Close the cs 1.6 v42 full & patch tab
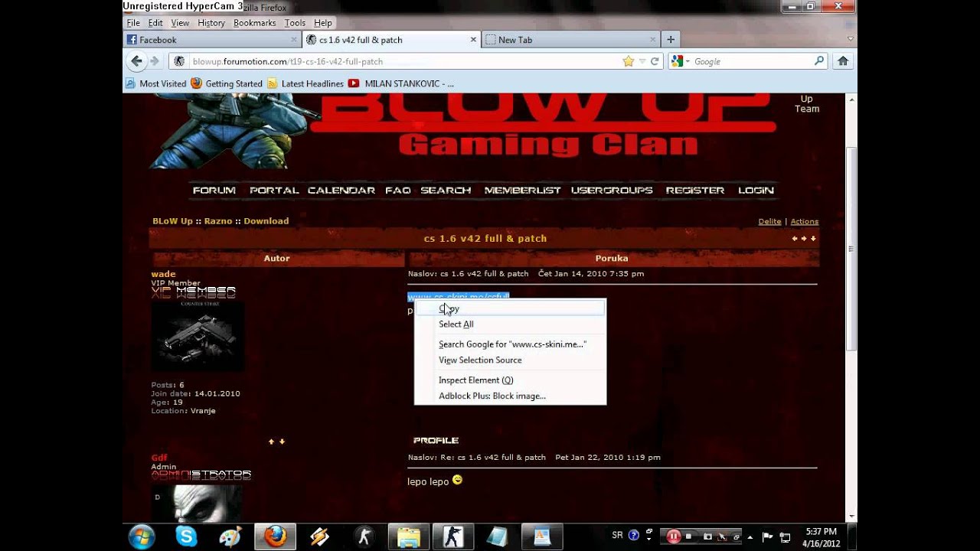980x551 pixels. coord(473,40)
